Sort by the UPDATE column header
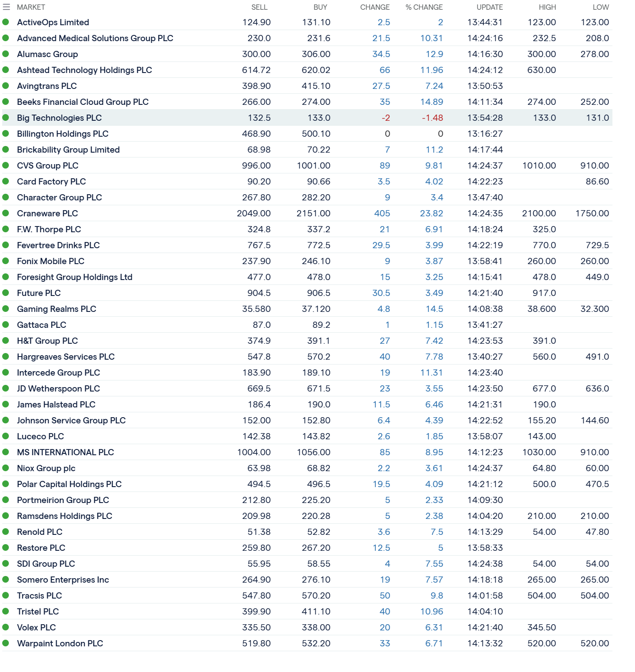The height and width of the screenshot is (672, 635). pyautogui.click(x=490, y=7)
